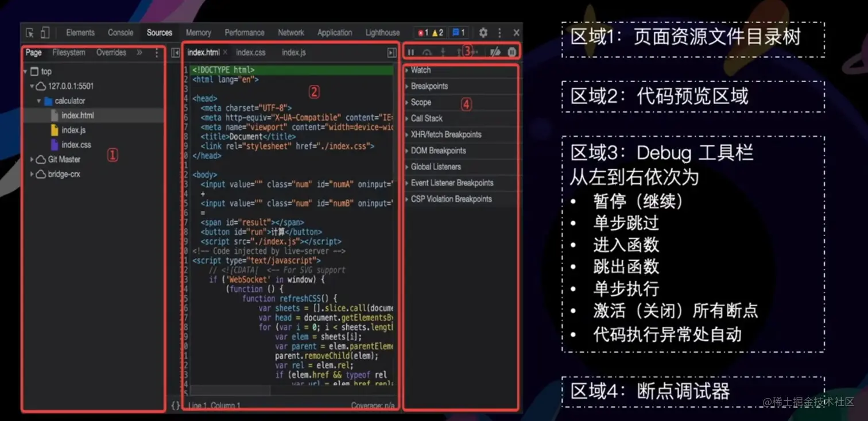Click the cloud icon beside bridge-crx
Screen dimensions: 868x421
(41, 174)
